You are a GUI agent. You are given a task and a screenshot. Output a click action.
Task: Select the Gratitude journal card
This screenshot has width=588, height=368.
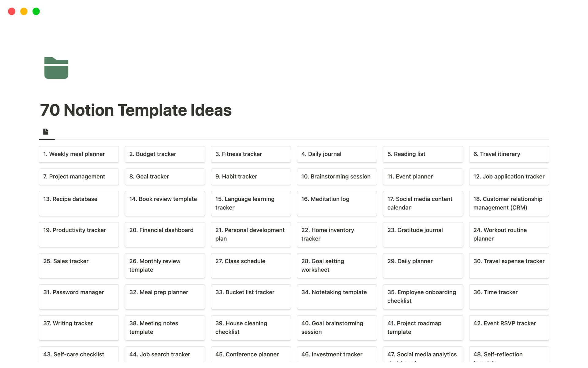423,234
